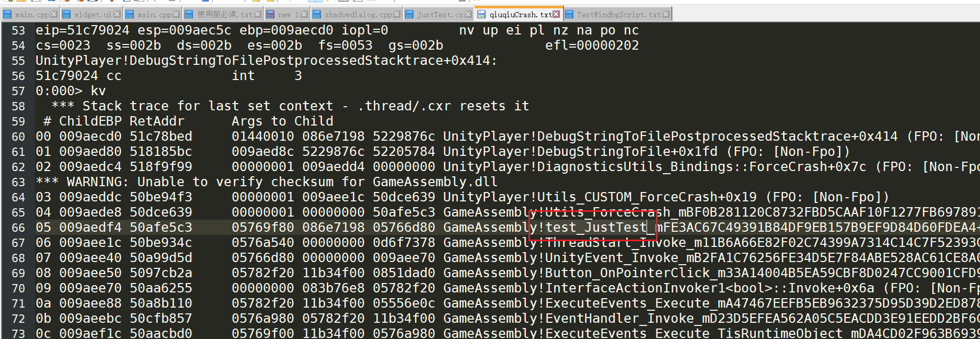980x339 pixels.
Task: Click 'GameAssembly!UnityEvent_Invoke' text on line 68
Action: 561,258
